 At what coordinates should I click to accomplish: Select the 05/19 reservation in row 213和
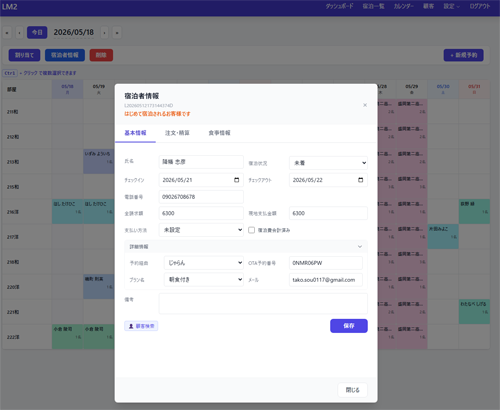[x=99, y=161]
